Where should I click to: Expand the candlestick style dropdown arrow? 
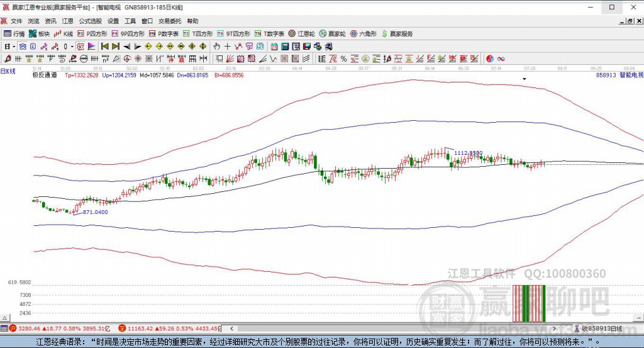tap(72, 47)
